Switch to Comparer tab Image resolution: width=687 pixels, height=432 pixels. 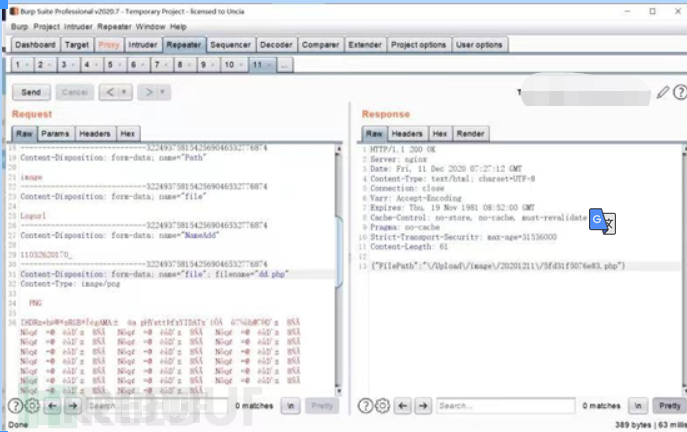pos(320,45)
